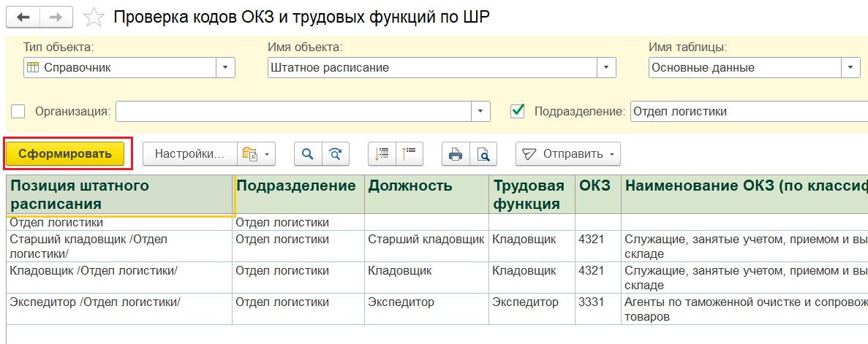Open print preview icon
Screen dimensions: 868x344
tap(483, 154)
